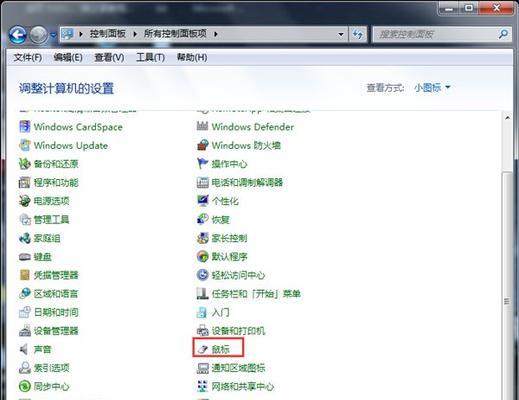Expand the arrow before 控制面板 breadcrumb
Image resolution: width=519 pixels, height=400 pixels.
tap(81, 34)
